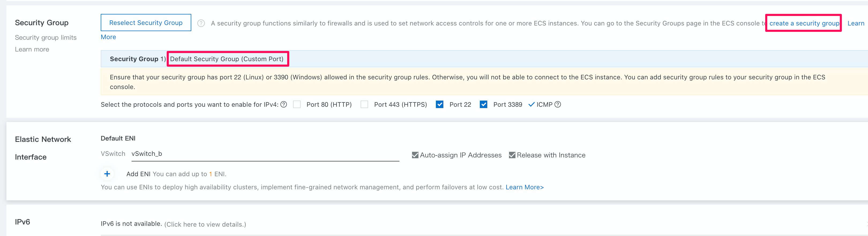Open Learn More link about ENIs
Screen dimensions: 868x236
pyautogui.click(x=524, y=187)
